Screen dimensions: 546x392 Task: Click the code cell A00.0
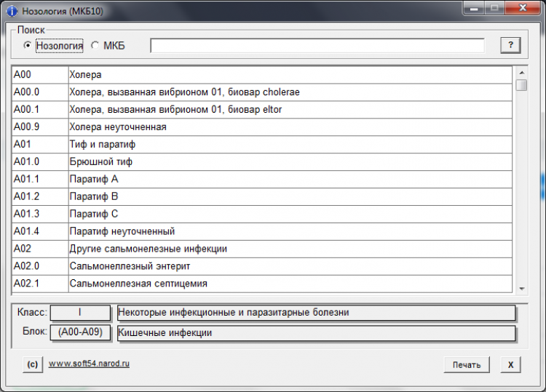[40, 92]
